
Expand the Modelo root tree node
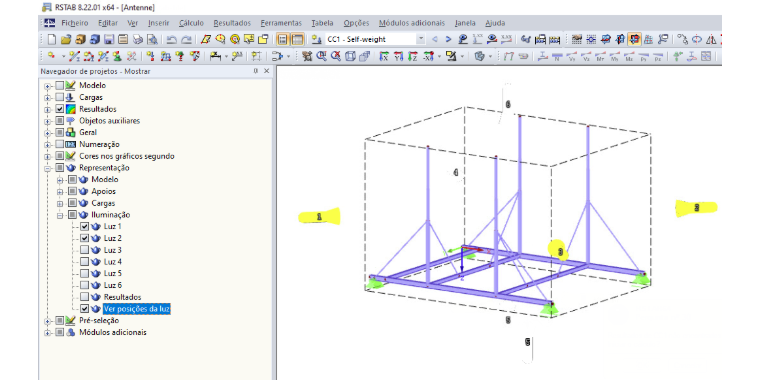pyautogui.click(x=48, y=86)
